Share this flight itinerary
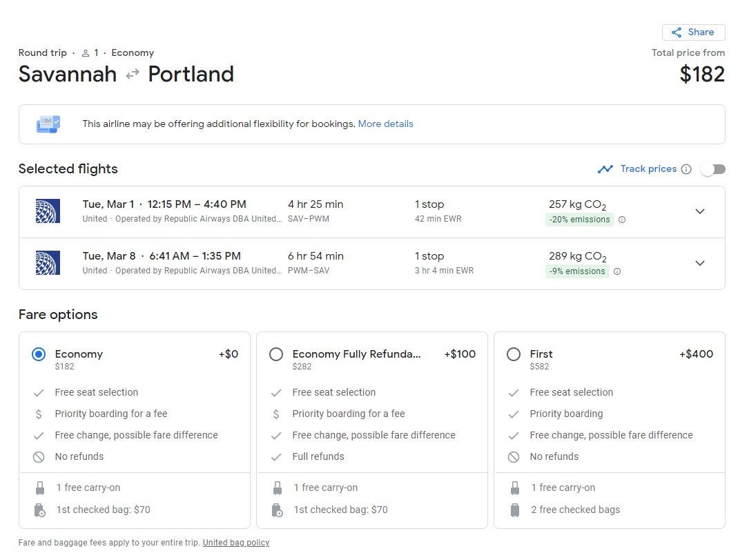This screenshot has height=560, width=738. [x=693, y=32]
